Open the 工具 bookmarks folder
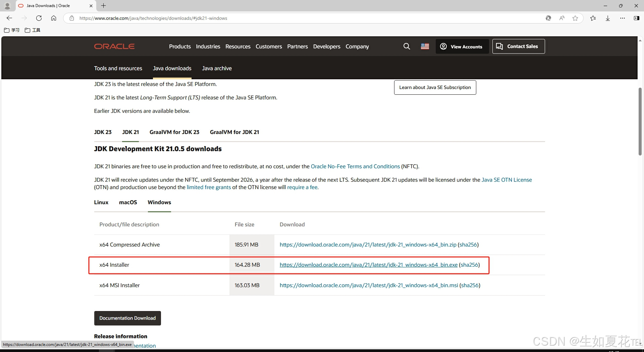644x352 pixels. 33,30
